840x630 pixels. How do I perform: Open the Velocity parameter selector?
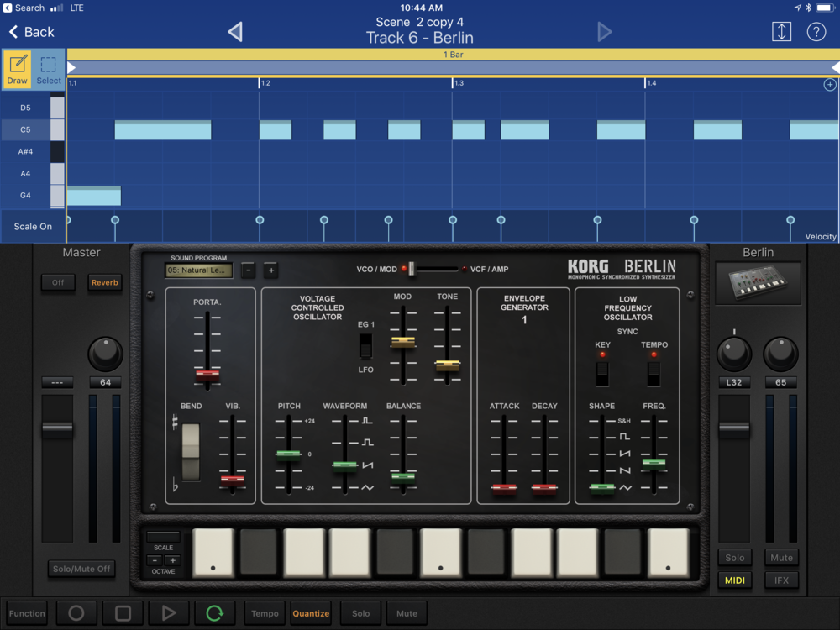click(x=821, y=237)
